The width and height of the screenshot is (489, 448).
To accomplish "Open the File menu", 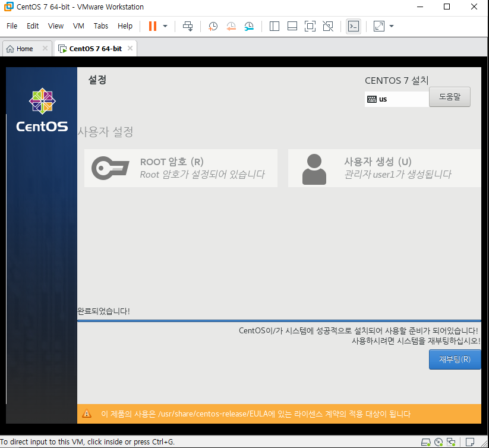I will (12, 26).
